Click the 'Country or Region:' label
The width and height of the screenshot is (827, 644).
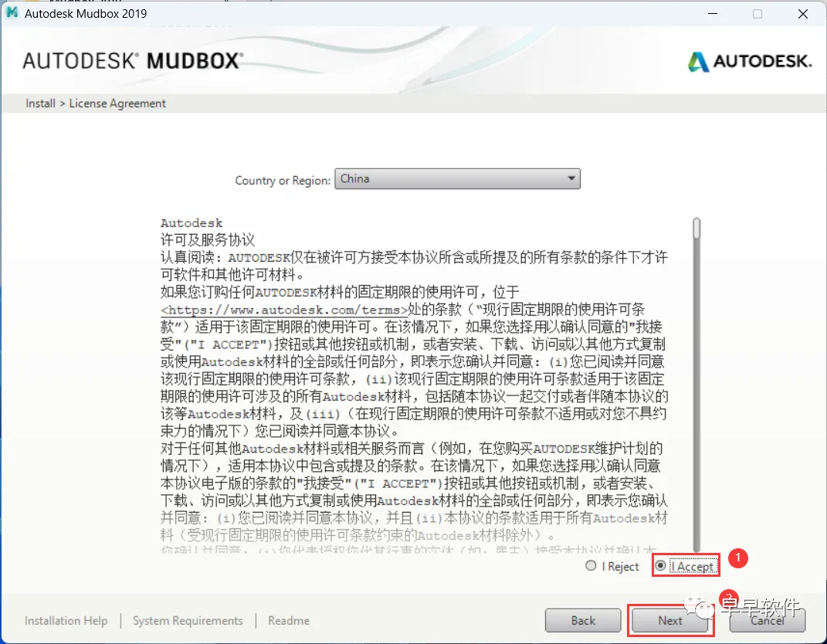click(x=283, y=181)
